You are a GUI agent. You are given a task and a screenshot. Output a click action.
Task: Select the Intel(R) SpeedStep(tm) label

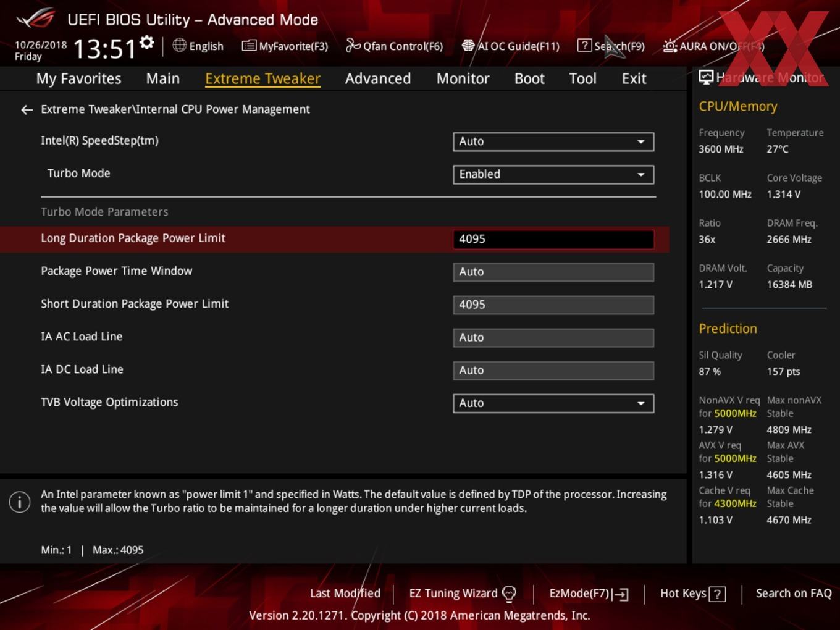[x=99, y=141]
